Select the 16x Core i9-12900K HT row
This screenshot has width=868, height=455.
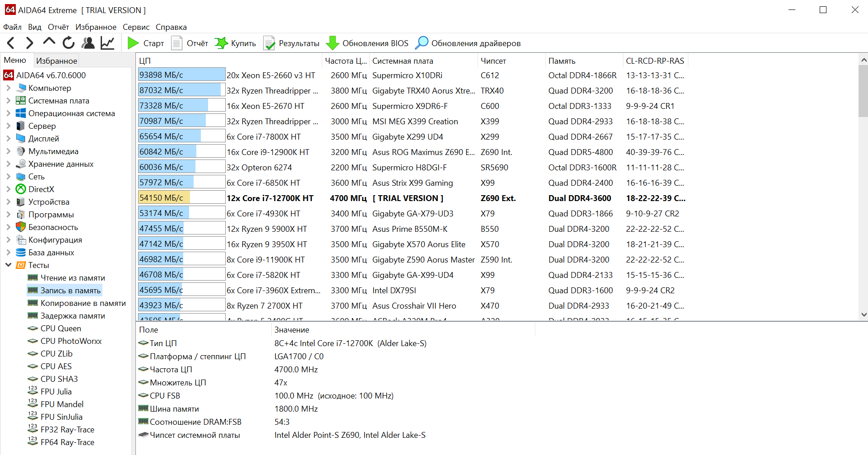[412, 152]
